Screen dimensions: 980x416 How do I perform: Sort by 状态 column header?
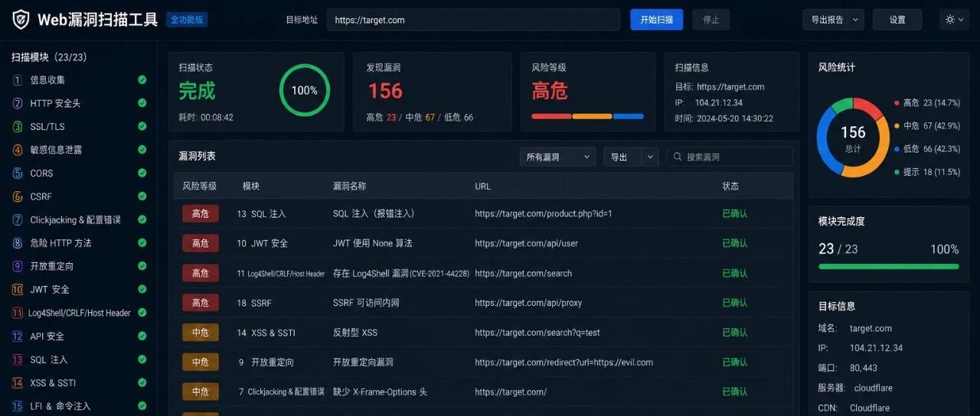730,186
